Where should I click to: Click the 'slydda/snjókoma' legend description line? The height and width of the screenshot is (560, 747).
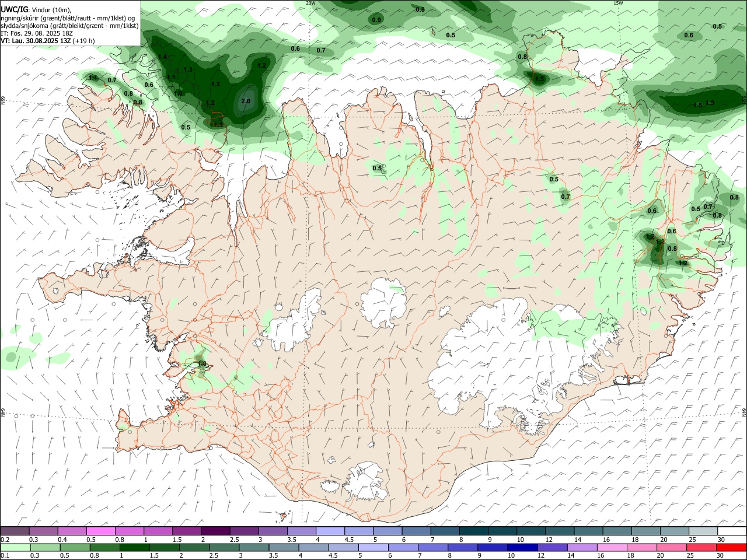click(x=69, y=26)
